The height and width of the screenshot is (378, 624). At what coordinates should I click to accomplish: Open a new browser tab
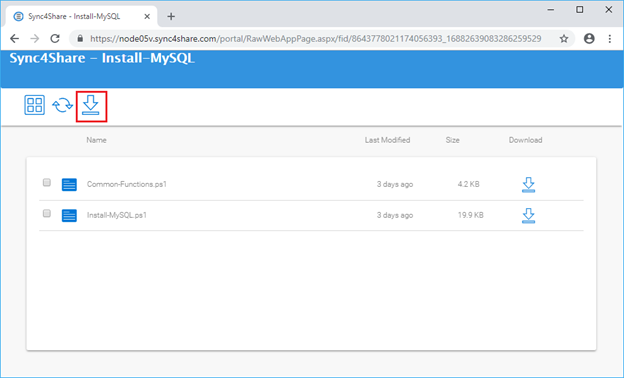coord(171,16)
